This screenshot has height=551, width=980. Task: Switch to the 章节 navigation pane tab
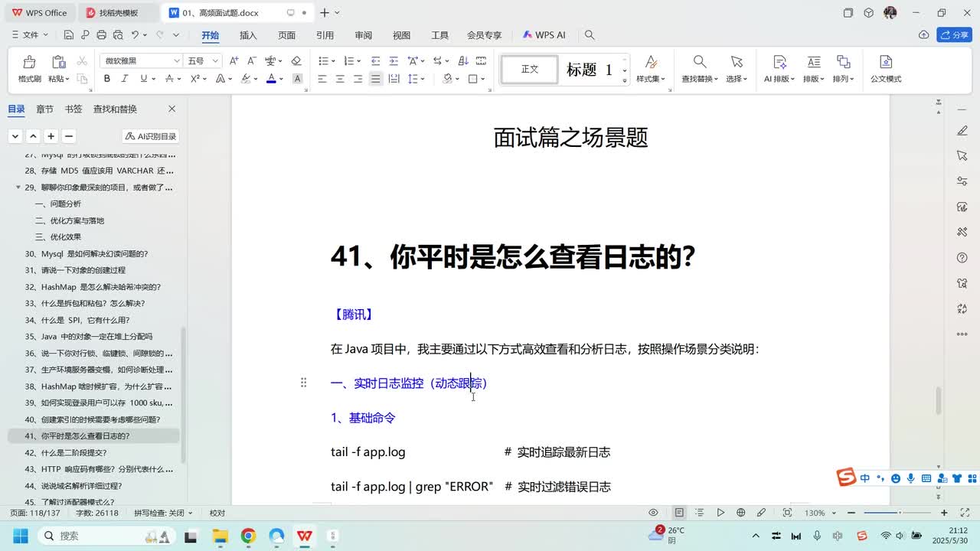coord(45,109)
